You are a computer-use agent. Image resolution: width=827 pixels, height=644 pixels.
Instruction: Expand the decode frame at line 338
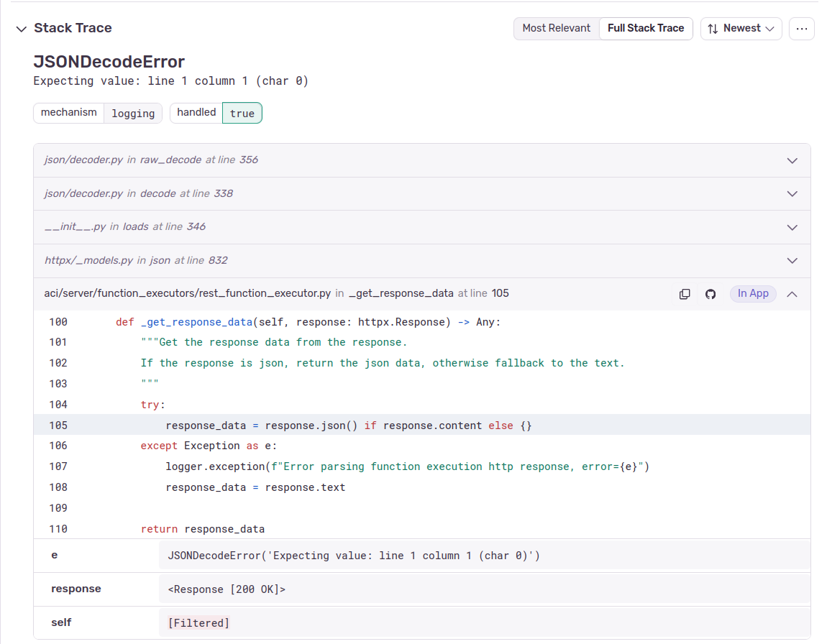tap(792, 194)
